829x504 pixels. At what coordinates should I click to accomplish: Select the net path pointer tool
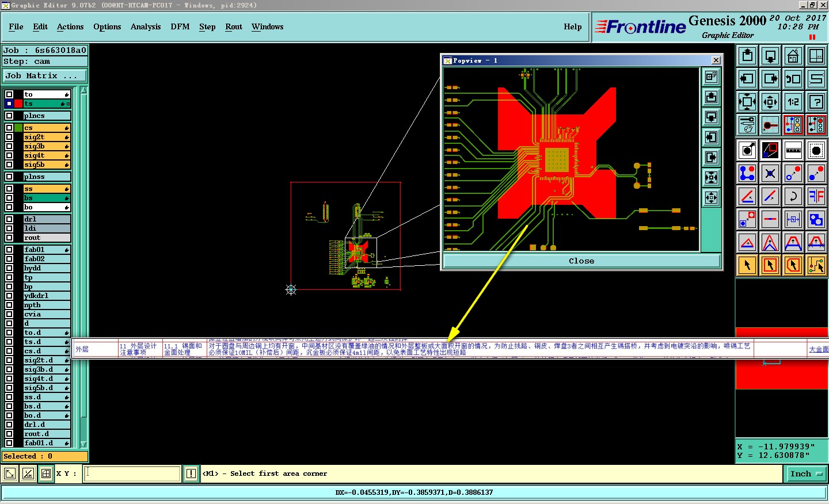point(816,265)
